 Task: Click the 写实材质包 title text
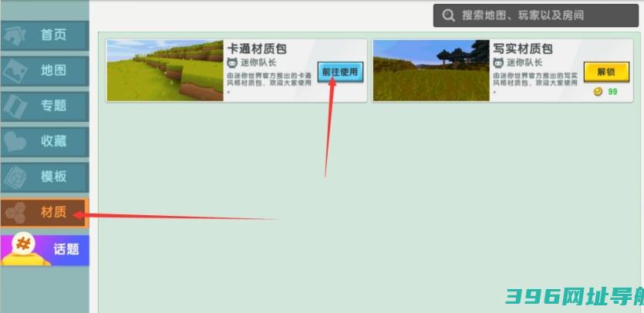(x=523, y=49)
